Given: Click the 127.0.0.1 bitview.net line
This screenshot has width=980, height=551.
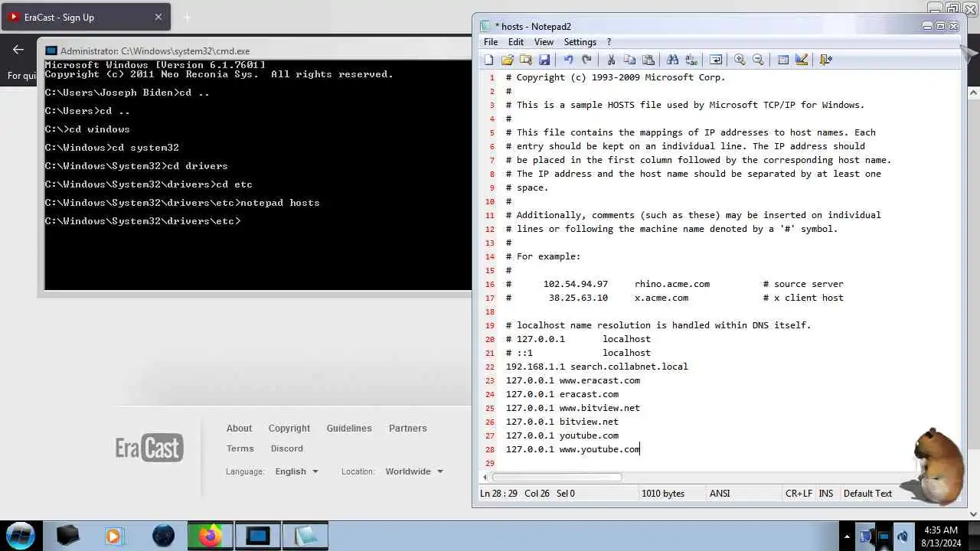Looking at the screenshot, I should (562, 422).
